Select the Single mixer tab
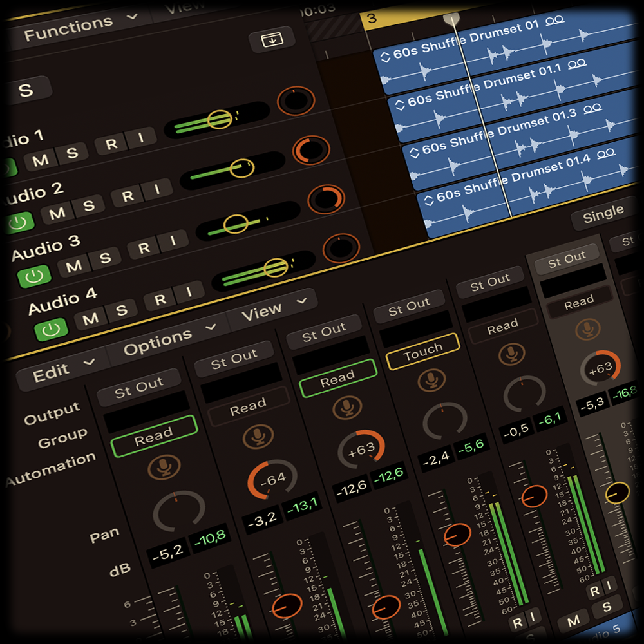 603,216
